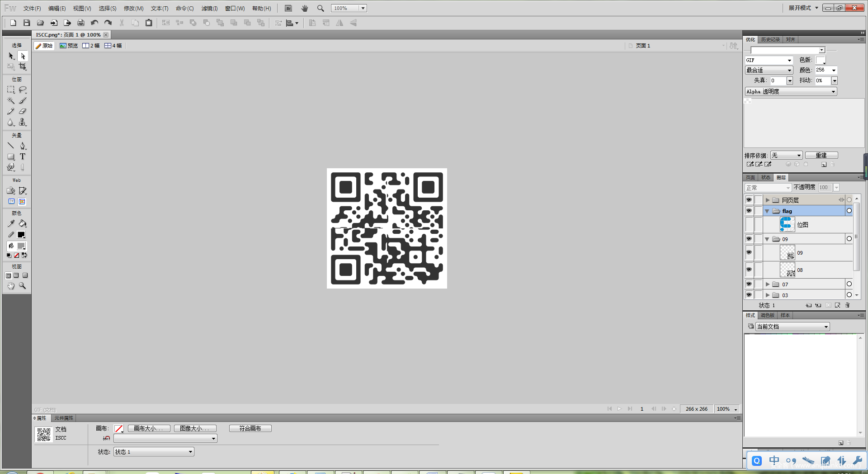868x474 pixels.
Task: Show the hidden 位图 object in flag layer
Action: [x=749, y=224]
